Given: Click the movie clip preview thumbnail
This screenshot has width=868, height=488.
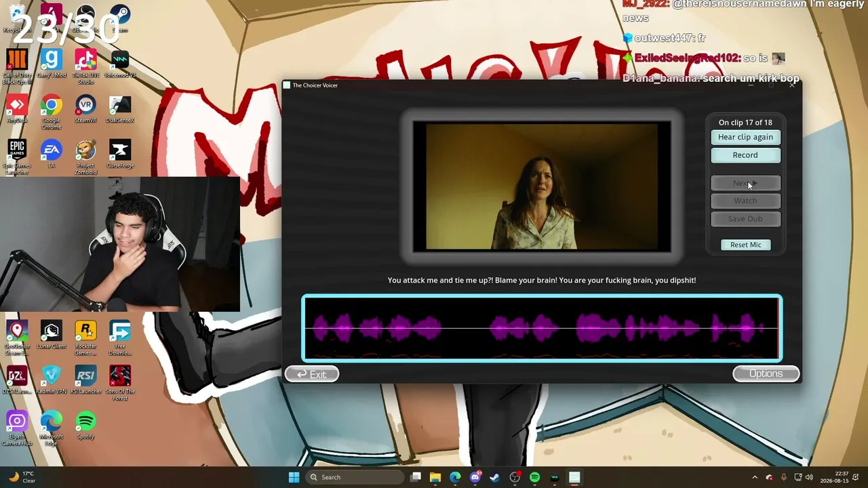Looking at the screenshot, I should 542,186.
